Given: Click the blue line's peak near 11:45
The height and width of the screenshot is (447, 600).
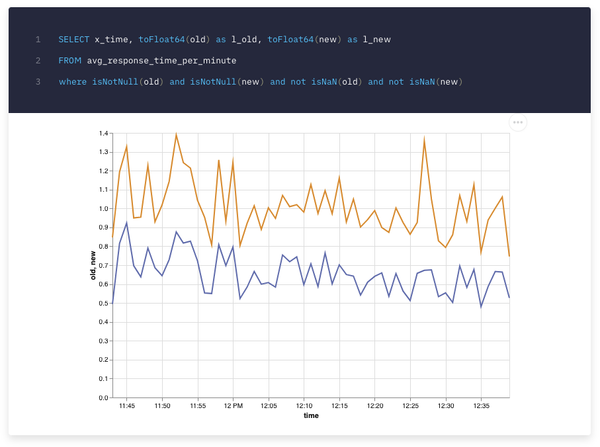Looking at the screenshot, I should [x=127, y=223].
